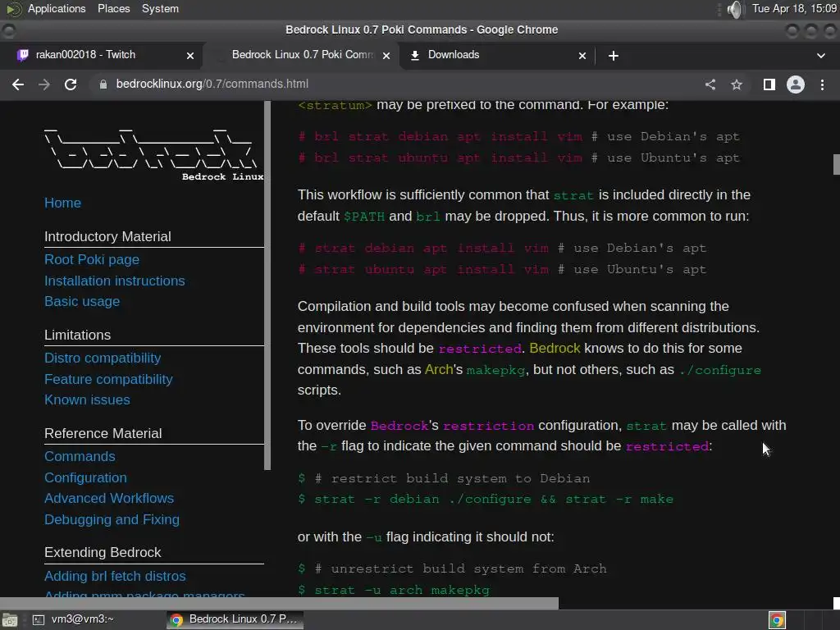
Task: Open the Known issues link
Action: (87, 400)
